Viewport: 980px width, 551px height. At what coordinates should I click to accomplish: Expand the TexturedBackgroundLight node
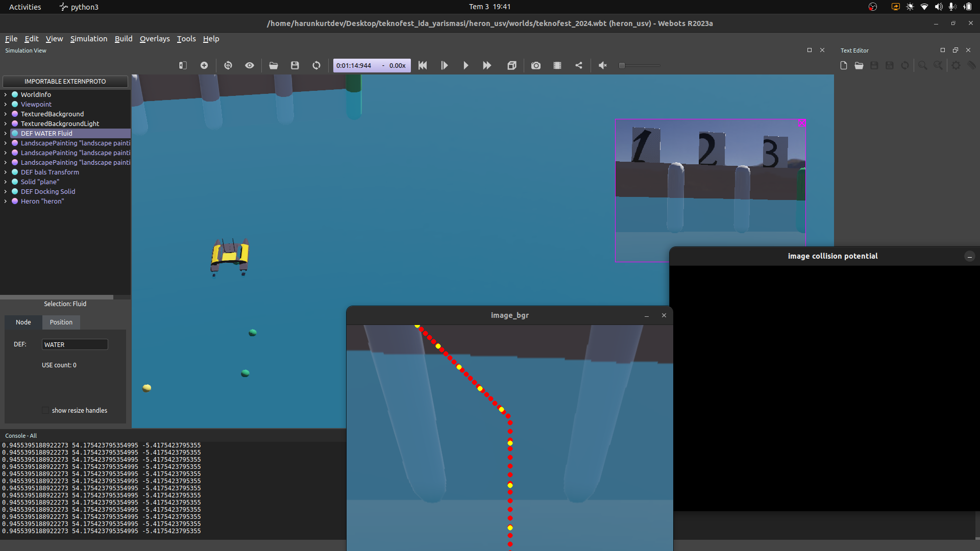click(6, 124)
